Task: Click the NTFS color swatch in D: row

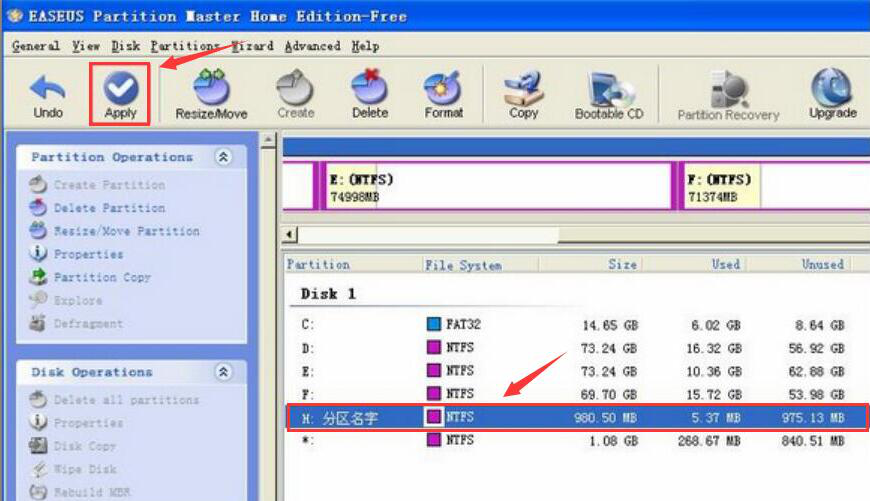Action: [x=433, y=347]
